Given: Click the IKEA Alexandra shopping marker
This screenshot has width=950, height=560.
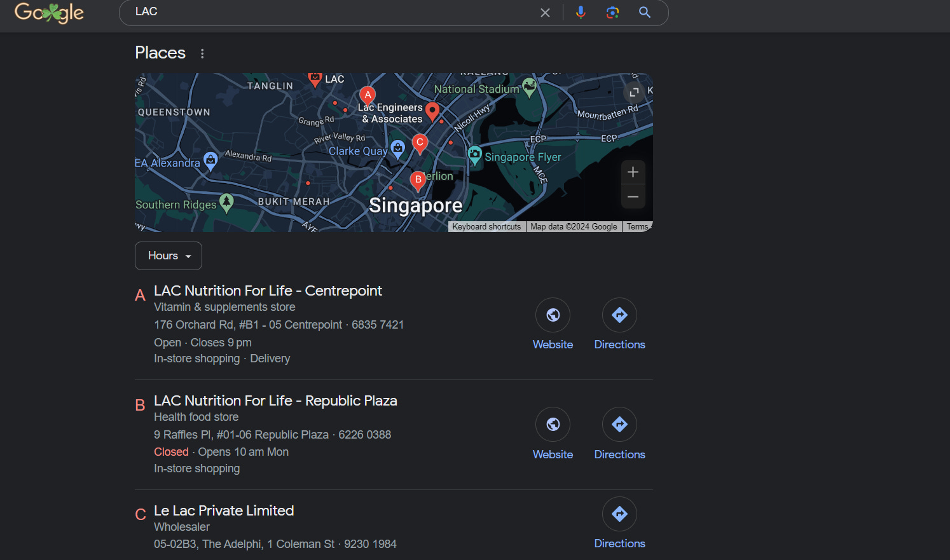Looking at the screenshot, I should (x=210, y=160).
